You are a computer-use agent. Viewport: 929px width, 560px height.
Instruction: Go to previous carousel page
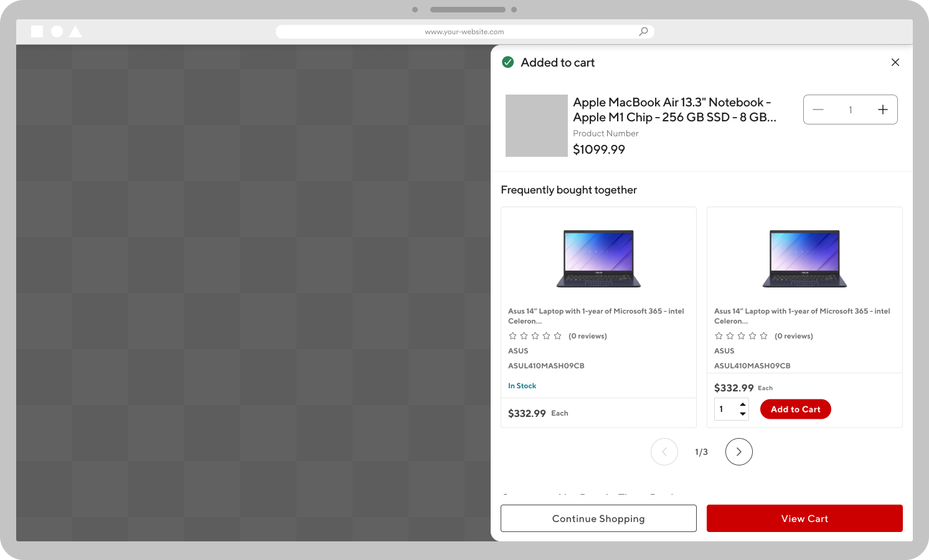pyautogui.click(x=664, y=452)
